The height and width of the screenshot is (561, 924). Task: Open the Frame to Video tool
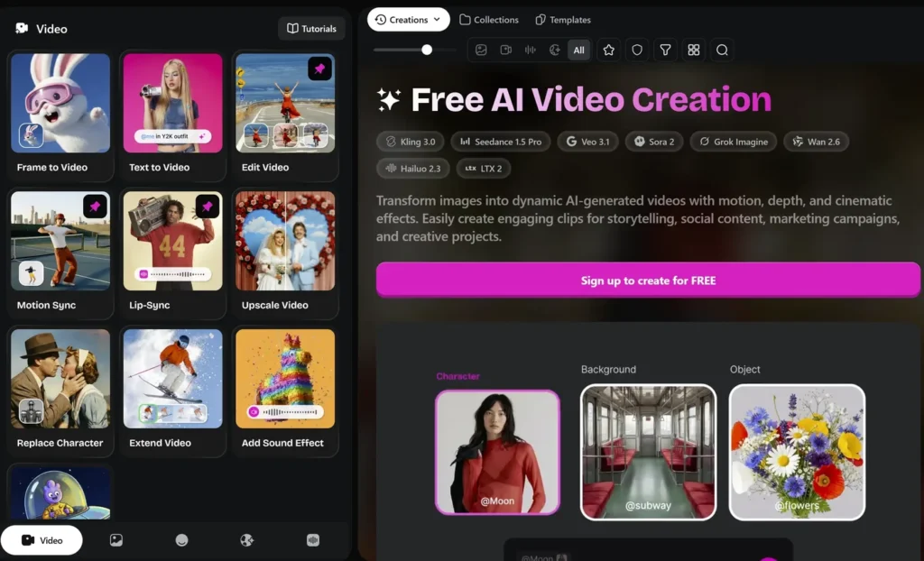(x=60, y=115)
